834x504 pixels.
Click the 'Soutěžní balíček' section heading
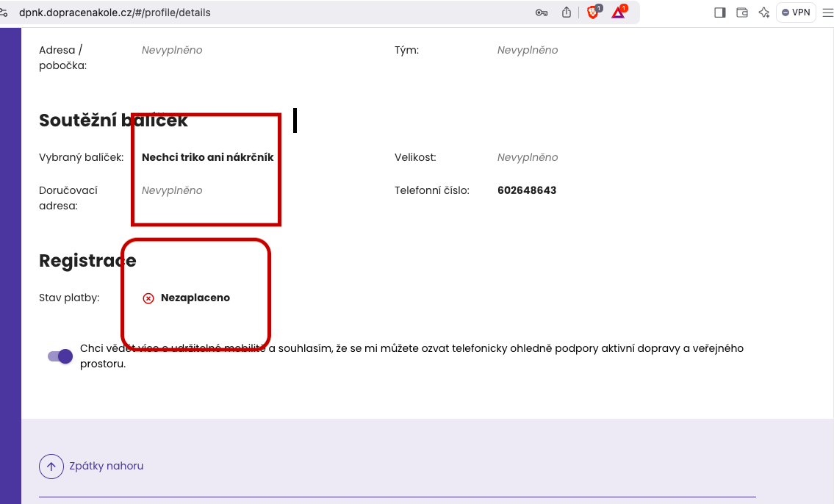tap(113, 120)
